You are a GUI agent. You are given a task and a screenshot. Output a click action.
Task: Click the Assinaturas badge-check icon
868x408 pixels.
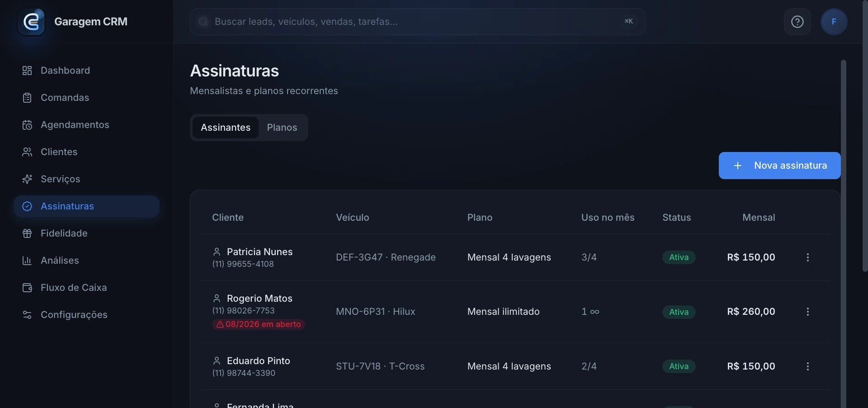(x=27, y=206)
